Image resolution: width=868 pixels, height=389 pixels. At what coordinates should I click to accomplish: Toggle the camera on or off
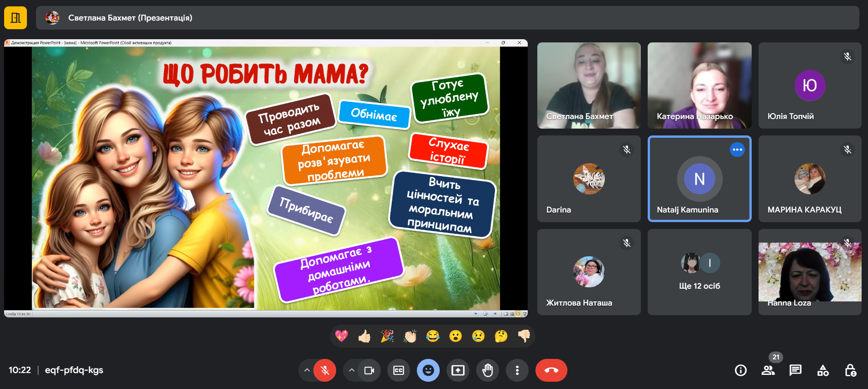click(x=369, y=370)
